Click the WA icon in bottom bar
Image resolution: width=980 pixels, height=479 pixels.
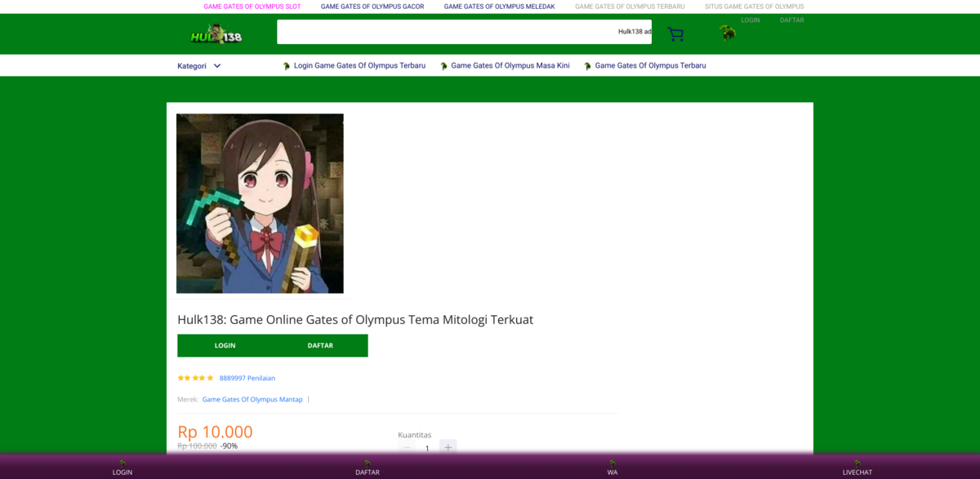pos(612,463)
